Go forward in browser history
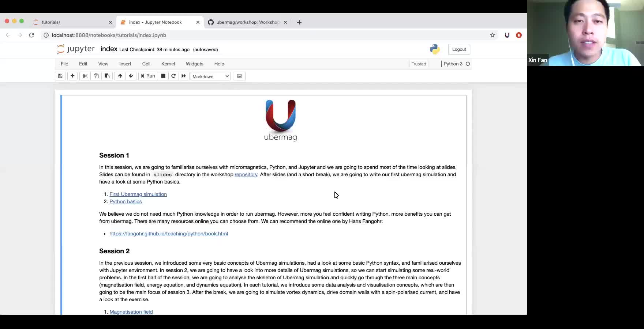Image resolution: width=644 pixels, height=329 pixels. click(20, 35)
